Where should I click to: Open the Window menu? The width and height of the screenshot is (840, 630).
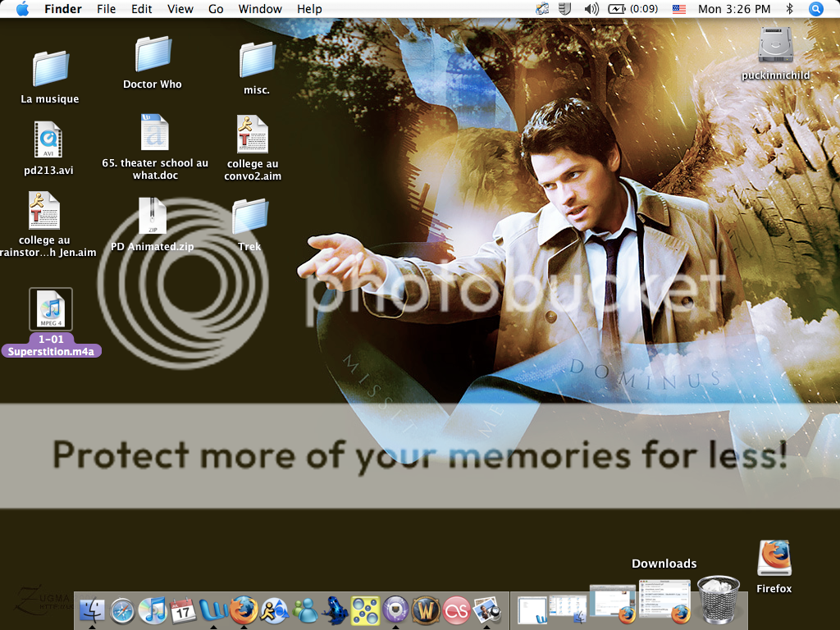[260, 9]
